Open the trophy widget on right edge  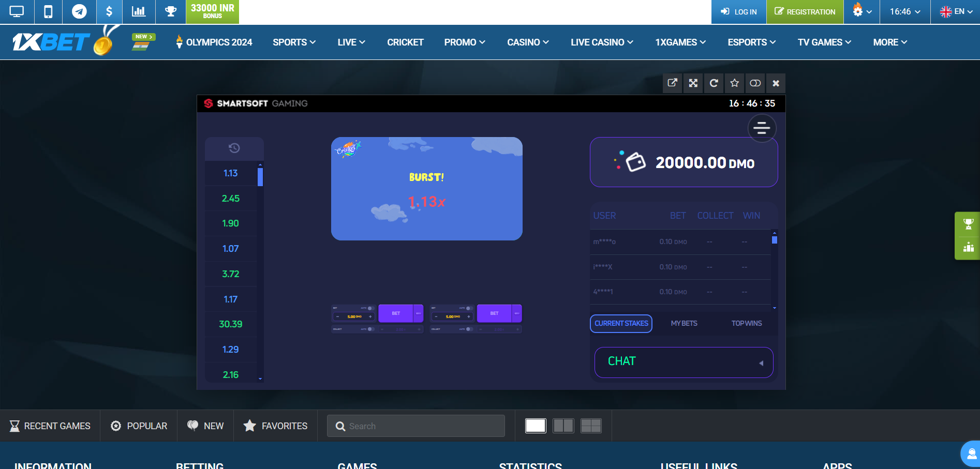coord(968,224)
